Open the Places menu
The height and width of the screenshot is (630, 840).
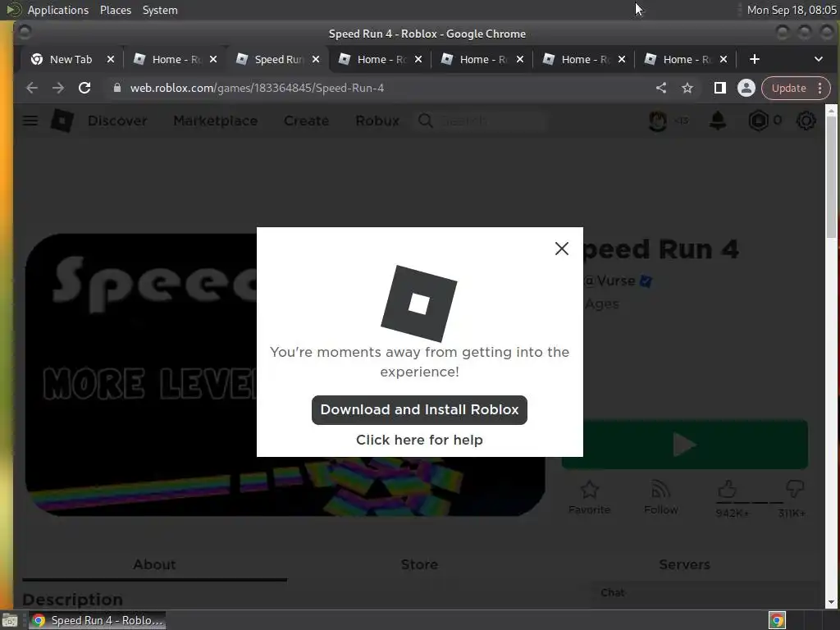tap(115, 10)
